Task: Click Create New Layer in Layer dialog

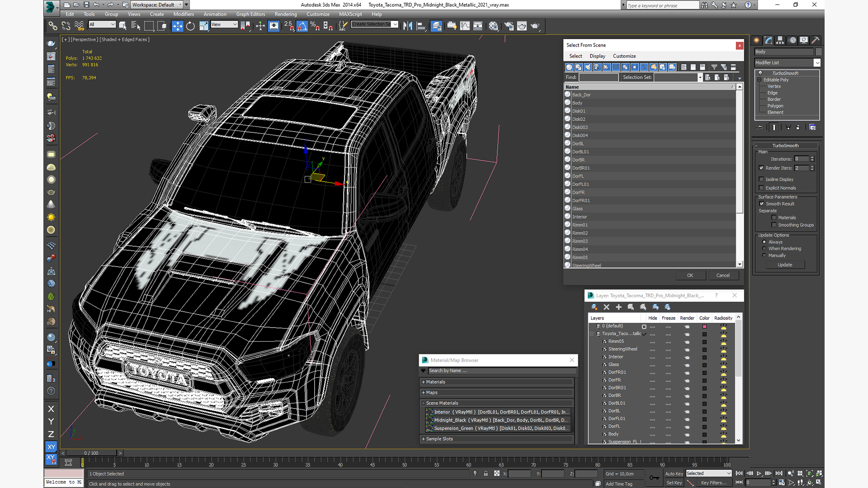Action: click(594, 307)
